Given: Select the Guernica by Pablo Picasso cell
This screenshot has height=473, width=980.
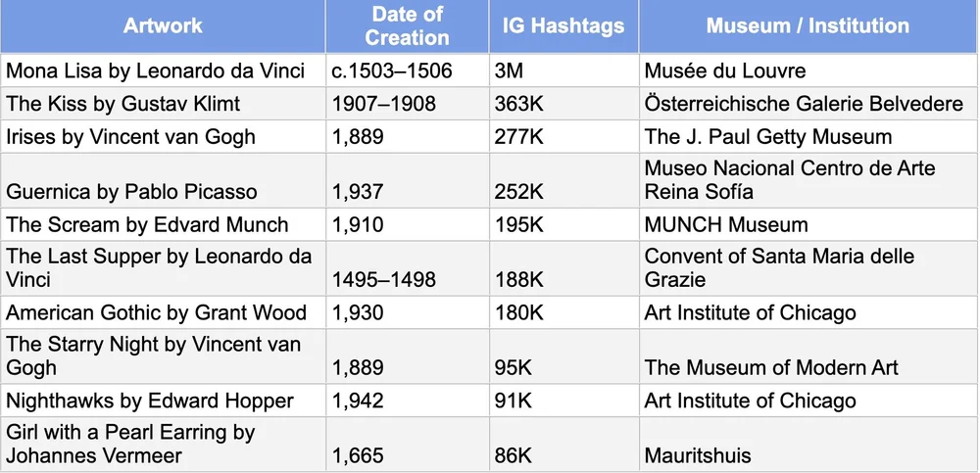Looking at the screenshot, I should pos(163,180).
